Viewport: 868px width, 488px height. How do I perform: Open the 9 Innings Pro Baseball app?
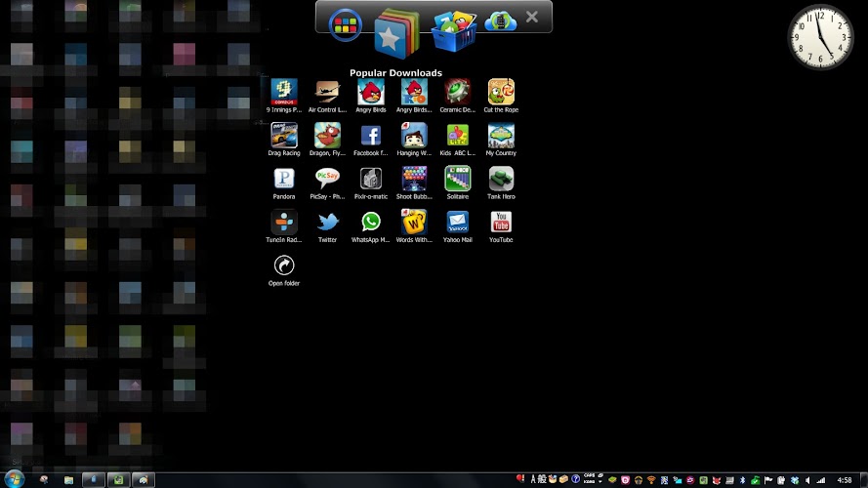[284, 96]
